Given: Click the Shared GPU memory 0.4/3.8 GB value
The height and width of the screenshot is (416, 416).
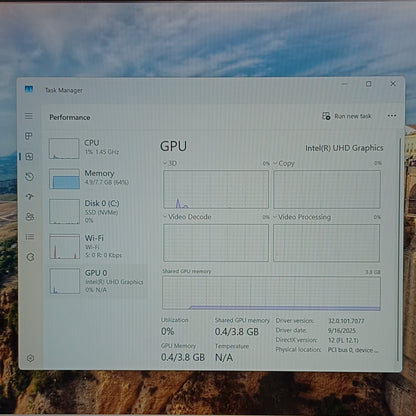Looking at the screenshot, I should (237, 332).
